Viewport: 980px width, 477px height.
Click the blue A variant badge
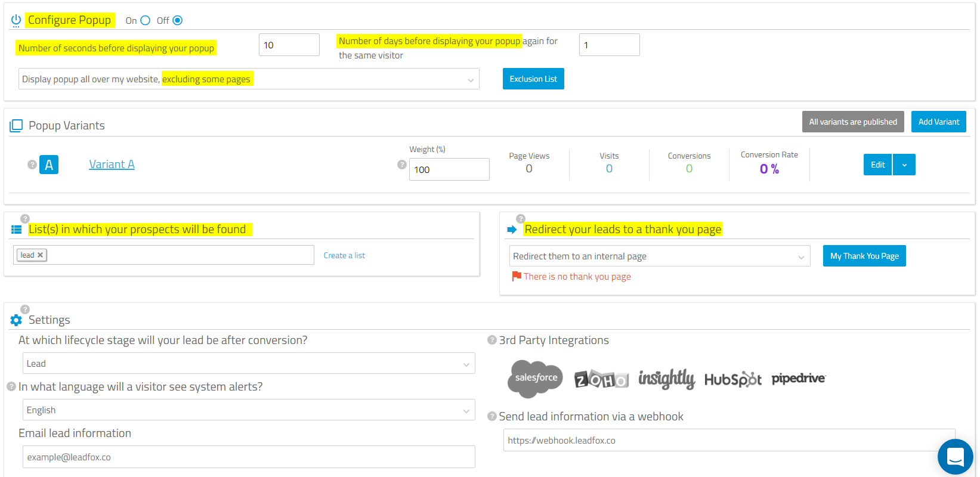point(49,165)
